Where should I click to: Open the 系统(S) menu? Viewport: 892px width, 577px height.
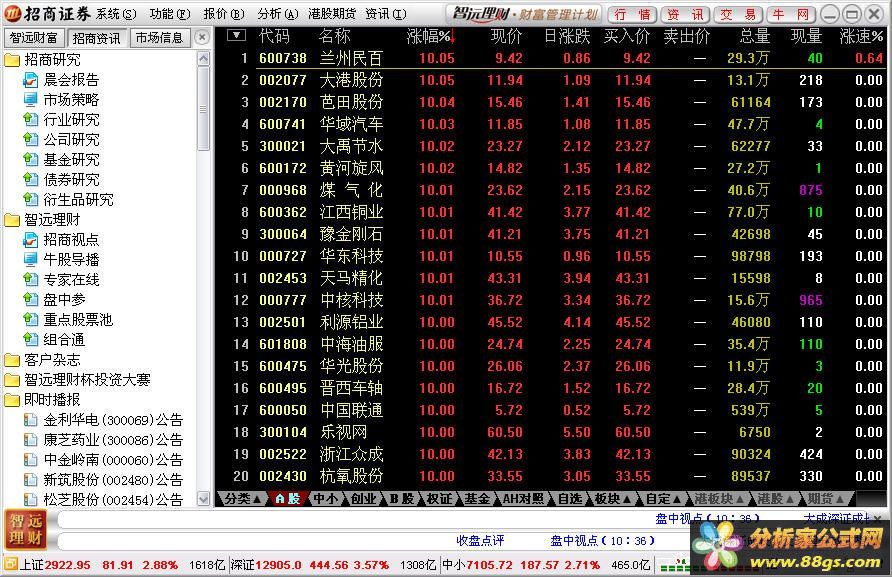tap(115, 14)
